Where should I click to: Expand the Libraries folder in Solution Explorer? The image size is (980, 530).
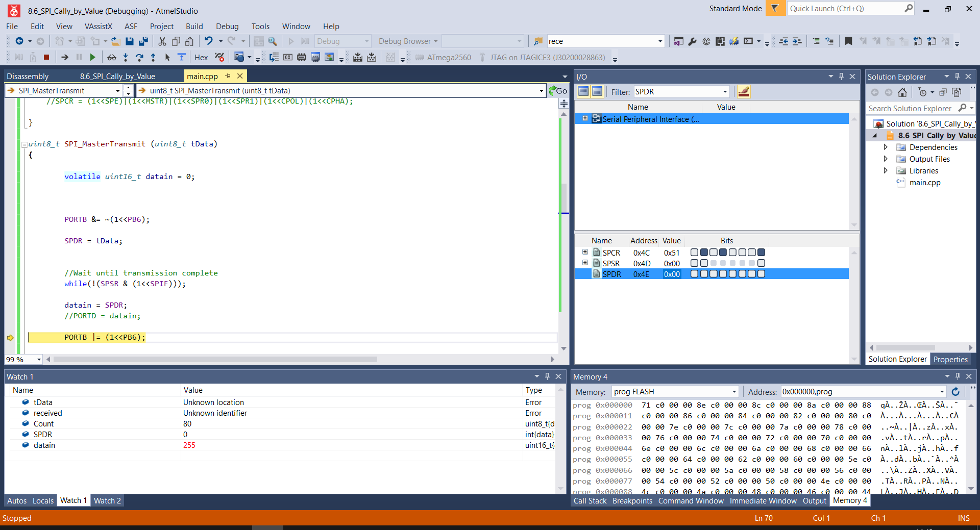point(886,170)
